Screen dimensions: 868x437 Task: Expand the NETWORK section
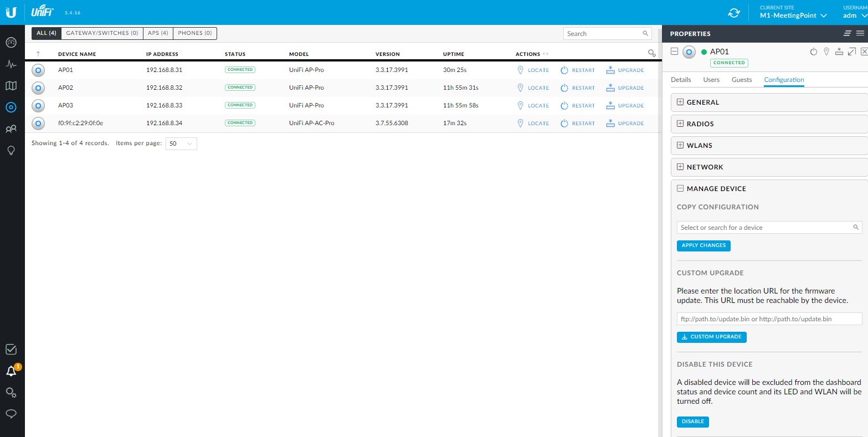[x=680, y=167]
